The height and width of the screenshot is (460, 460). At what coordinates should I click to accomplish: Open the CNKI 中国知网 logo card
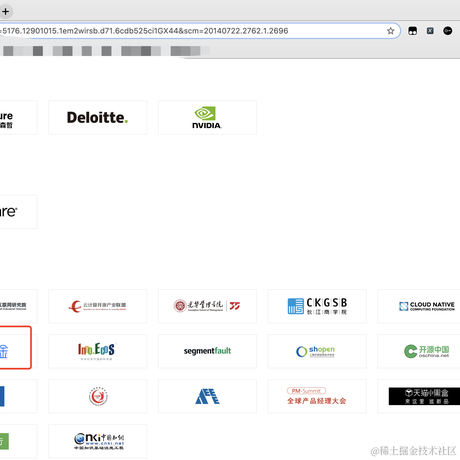[x=98, y=441]
